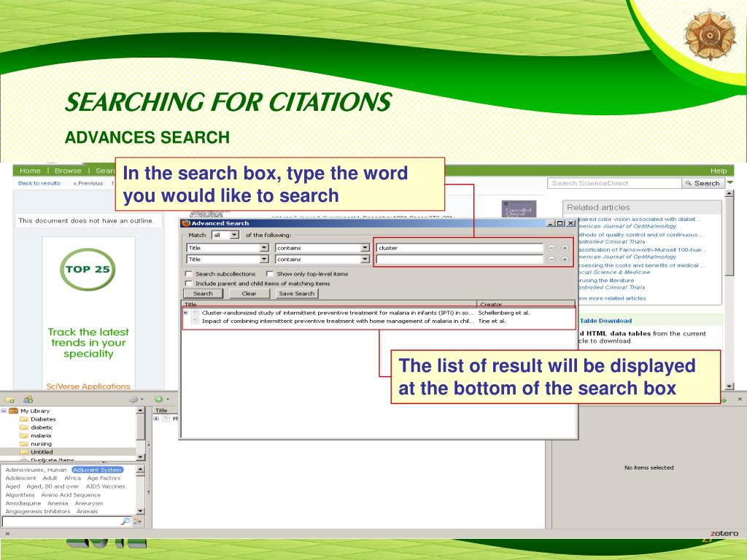Select the Amino Acid Sequence tag
Viewport: 747px width, 560px height.
71,495
